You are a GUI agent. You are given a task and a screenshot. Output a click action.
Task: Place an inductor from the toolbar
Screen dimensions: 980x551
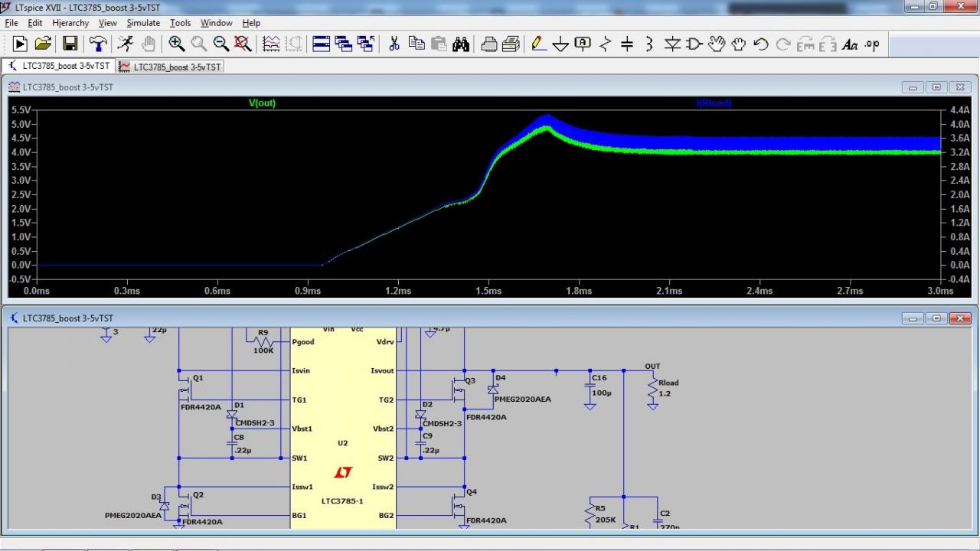pyautogui.click(x=650, y=44)
